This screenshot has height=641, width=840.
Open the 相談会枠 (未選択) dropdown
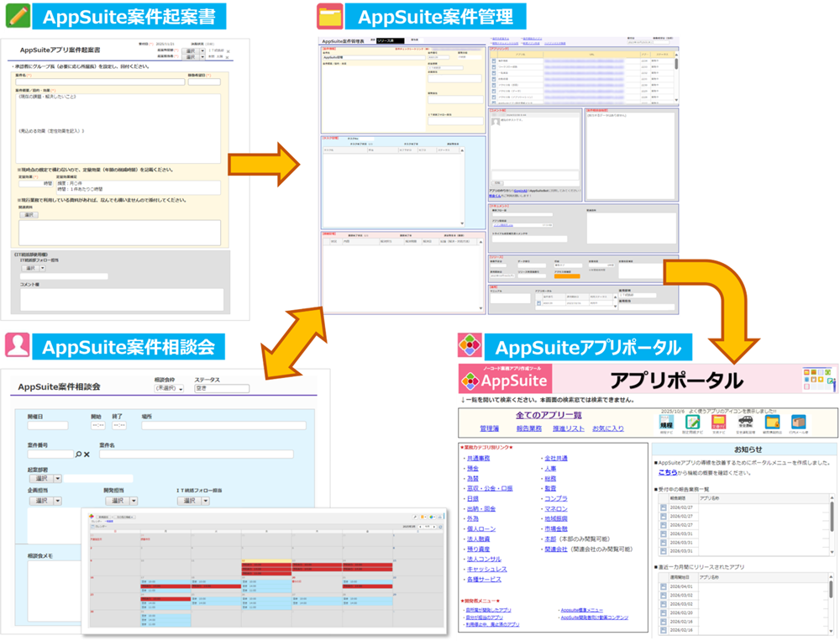pyautogui.click(x=168, y=388)
